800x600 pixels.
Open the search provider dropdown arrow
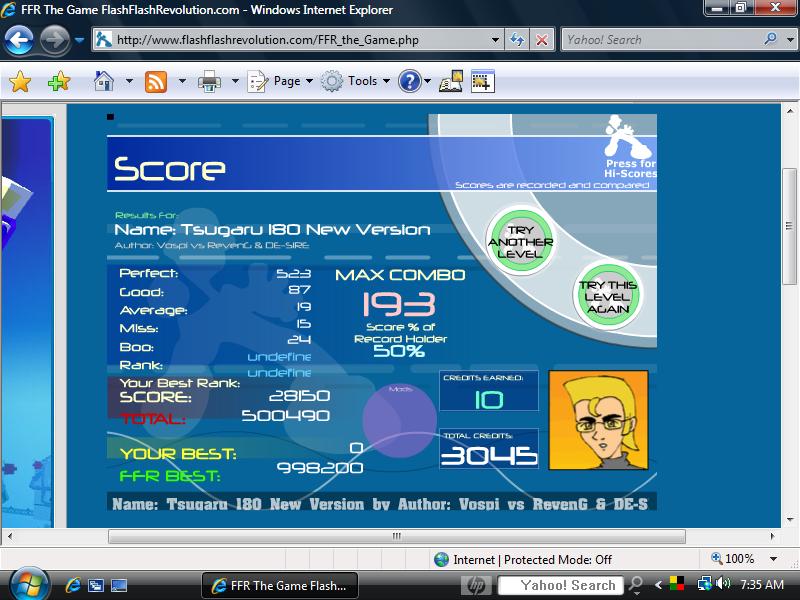click(790, 40)
